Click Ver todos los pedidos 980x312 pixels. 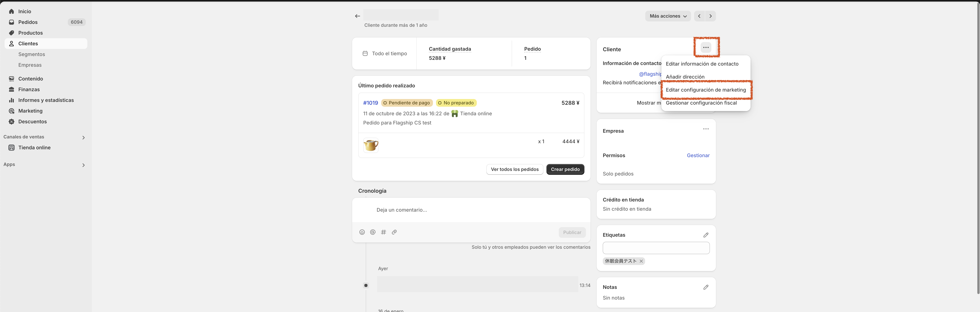point(514,170)
